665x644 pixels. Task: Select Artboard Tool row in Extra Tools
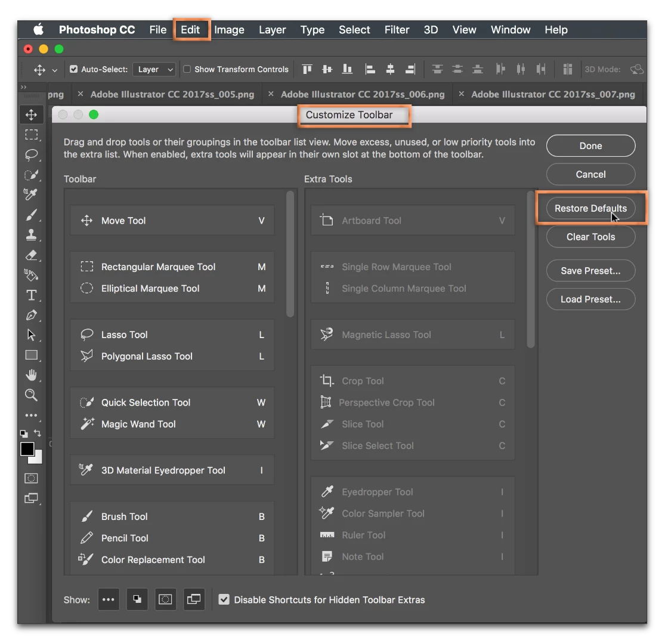click(x=413, y=221)
